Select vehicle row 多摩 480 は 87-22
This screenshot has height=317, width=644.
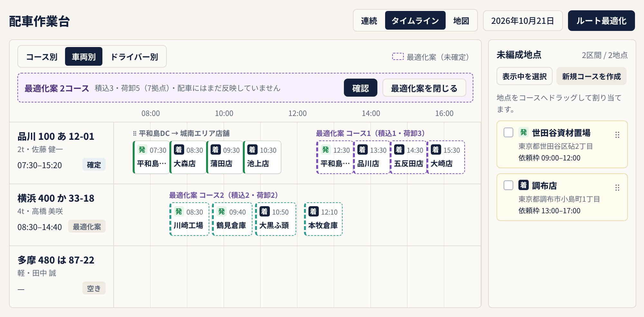(x=62, y=276)
